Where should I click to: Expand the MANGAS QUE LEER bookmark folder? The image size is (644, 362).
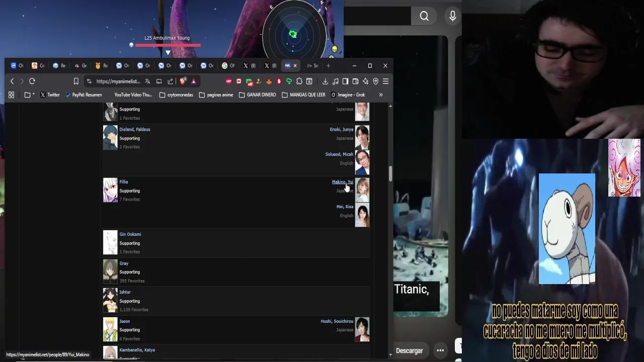pyautogui.click(x=303, y=95)
